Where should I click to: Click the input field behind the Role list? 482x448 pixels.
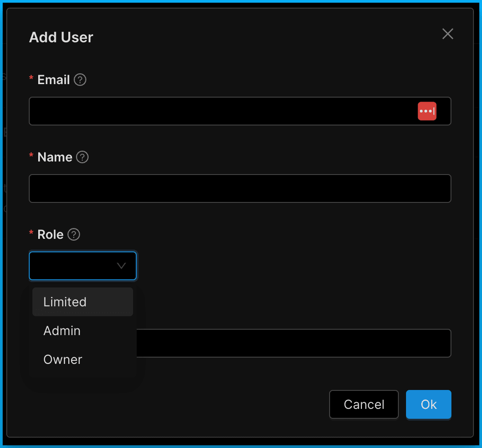(292, 343)
